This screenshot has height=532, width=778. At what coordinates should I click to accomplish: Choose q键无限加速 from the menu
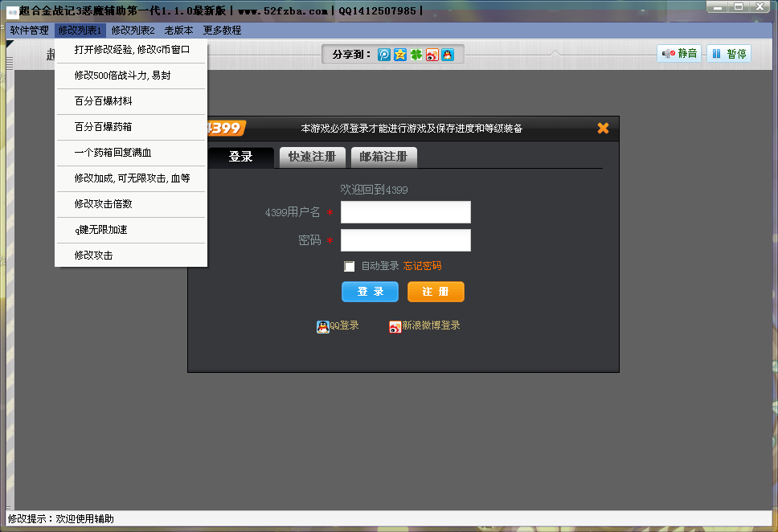pos(100,230)
